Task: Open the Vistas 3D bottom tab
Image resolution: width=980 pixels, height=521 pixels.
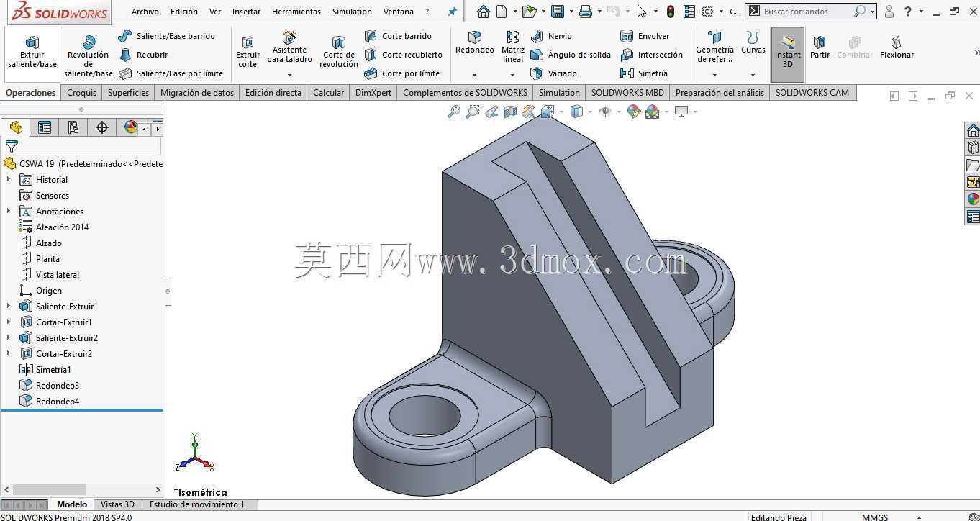Action: [117, 504]
